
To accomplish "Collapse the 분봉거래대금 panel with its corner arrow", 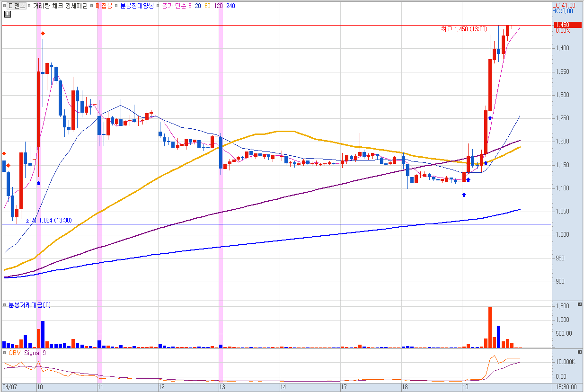I will tap(580, 305).
